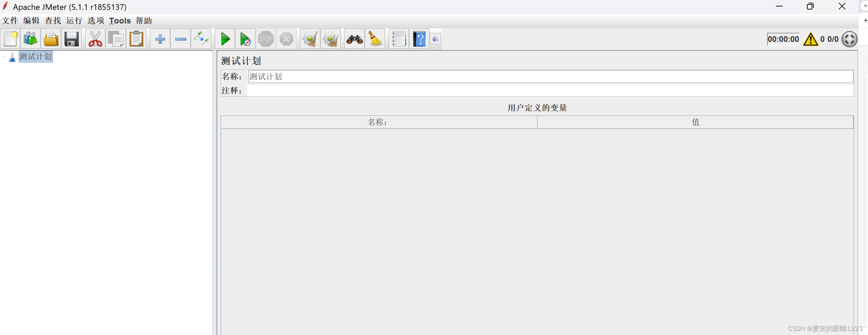868x335 pixels.
Task: Create a new test plan with New icon
Action: click(x=10, y=39)
